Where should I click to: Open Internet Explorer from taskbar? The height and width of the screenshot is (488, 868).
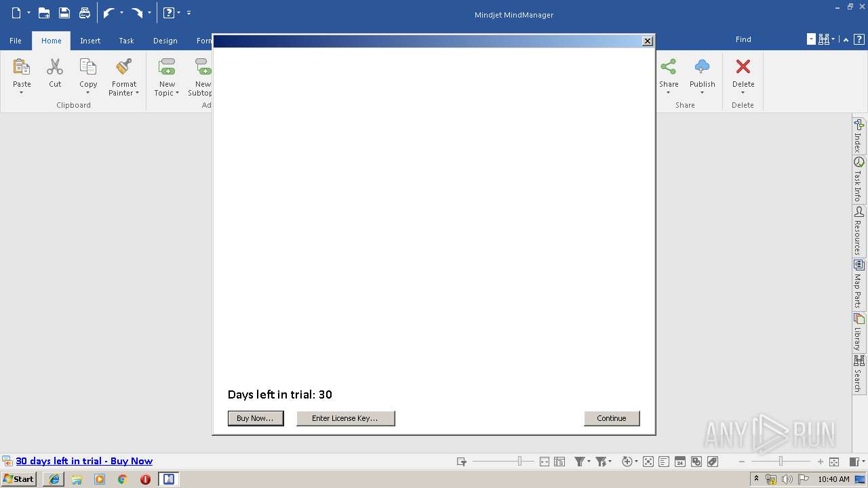click(54, 479)
